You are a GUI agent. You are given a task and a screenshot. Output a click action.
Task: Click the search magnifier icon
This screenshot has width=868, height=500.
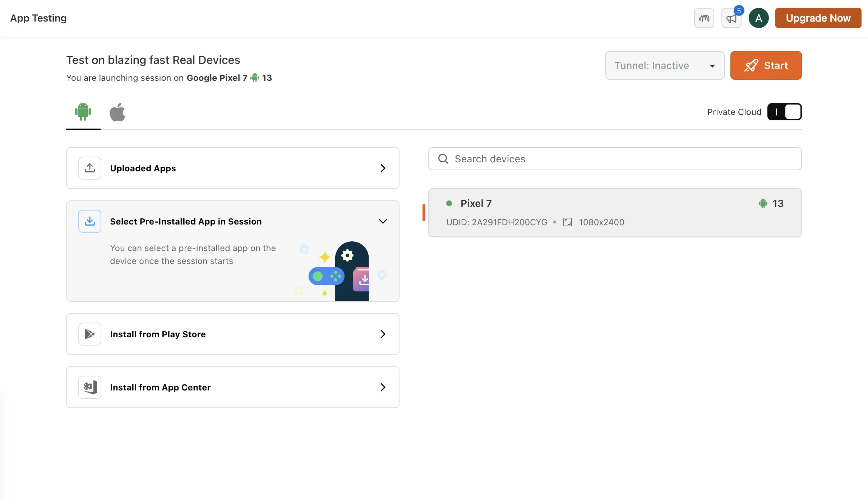[x=443, y=159]
